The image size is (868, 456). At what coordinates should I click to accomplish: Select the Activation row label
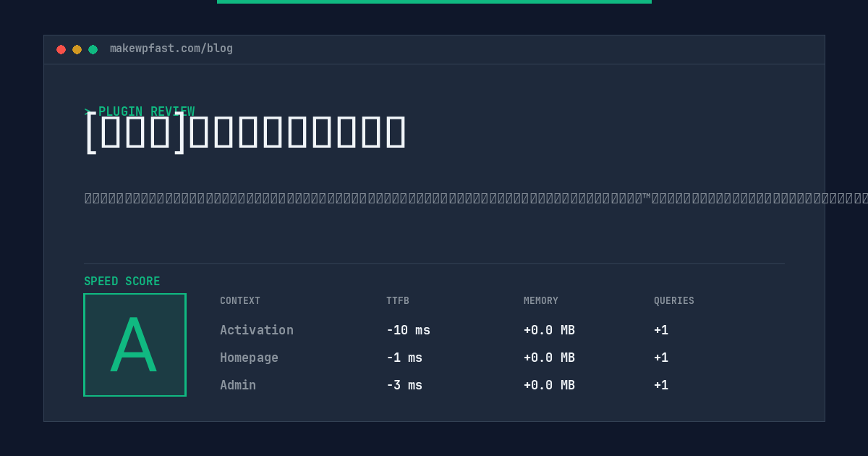(257, 330)
